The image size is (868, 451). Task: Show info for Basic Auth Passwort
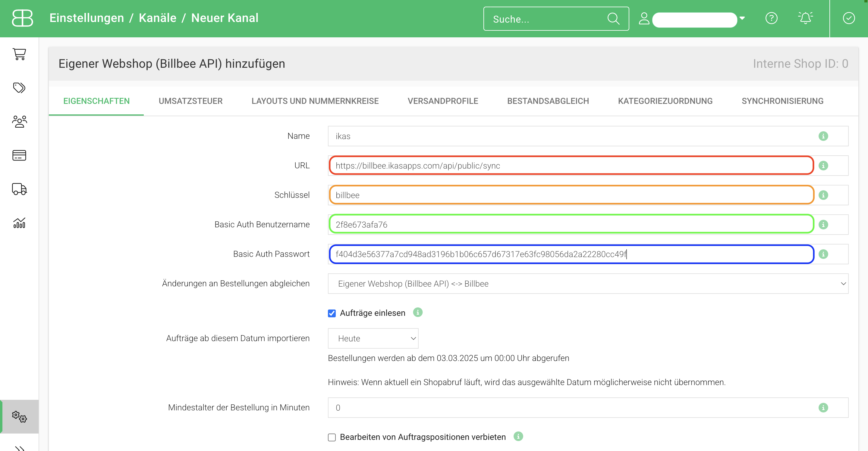pos(823,254)
